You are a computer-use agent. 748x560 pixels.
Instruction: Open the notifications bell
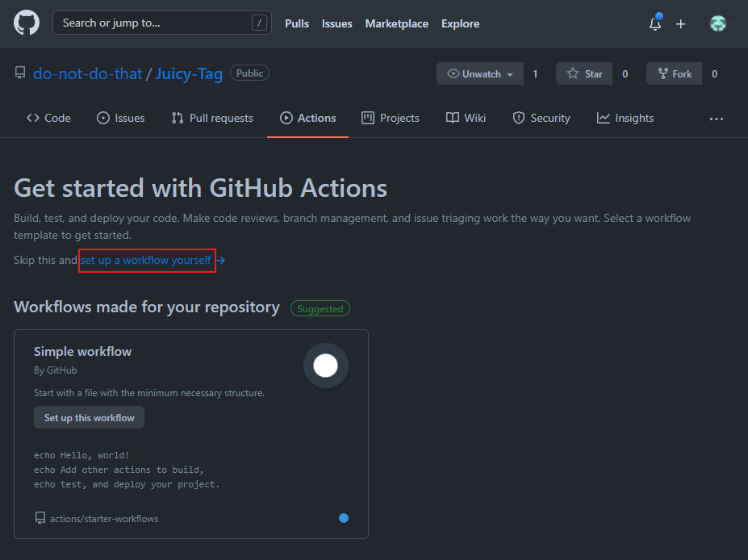pyautogui.click(x=655, y=23)
